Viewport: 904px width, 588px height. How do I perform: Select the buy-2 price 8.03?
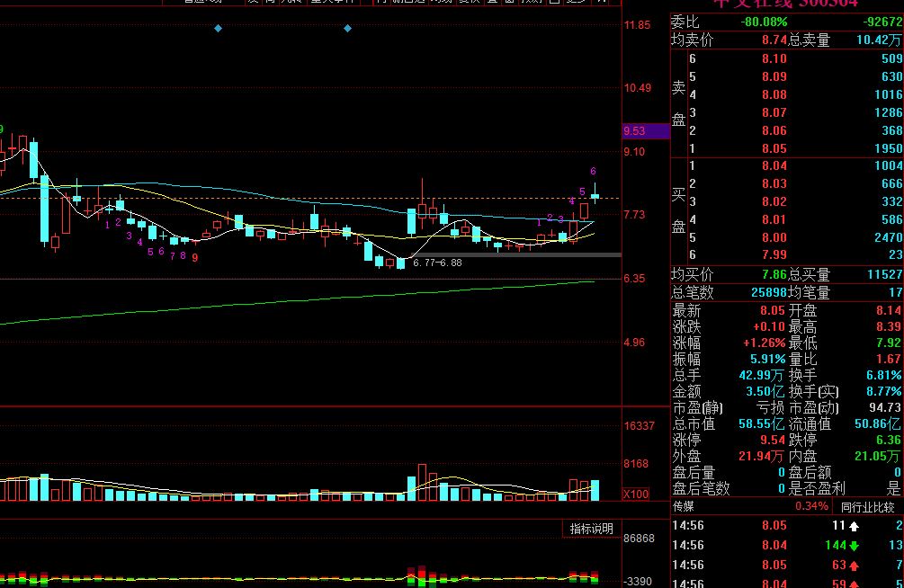point(774,184)
